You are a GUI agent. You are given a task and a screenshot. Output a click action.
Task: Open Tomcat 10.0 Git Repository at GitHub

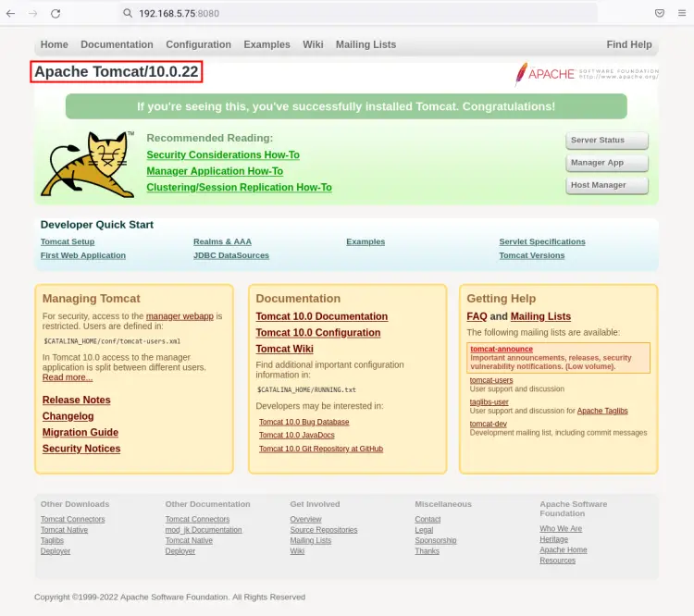(x=321, y=449)
